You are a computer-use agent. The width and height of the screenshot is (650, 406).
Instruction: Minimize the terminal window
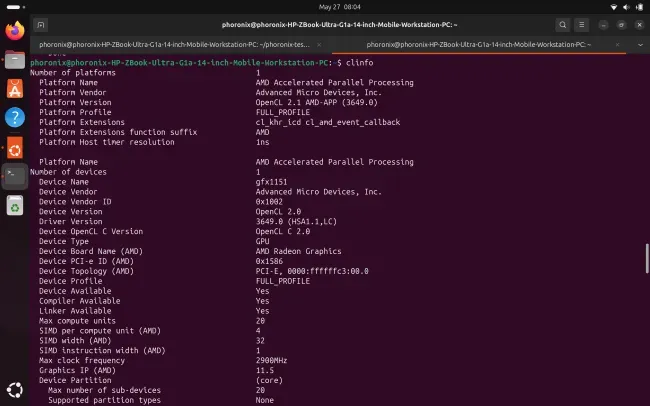[x=604, y=25]
